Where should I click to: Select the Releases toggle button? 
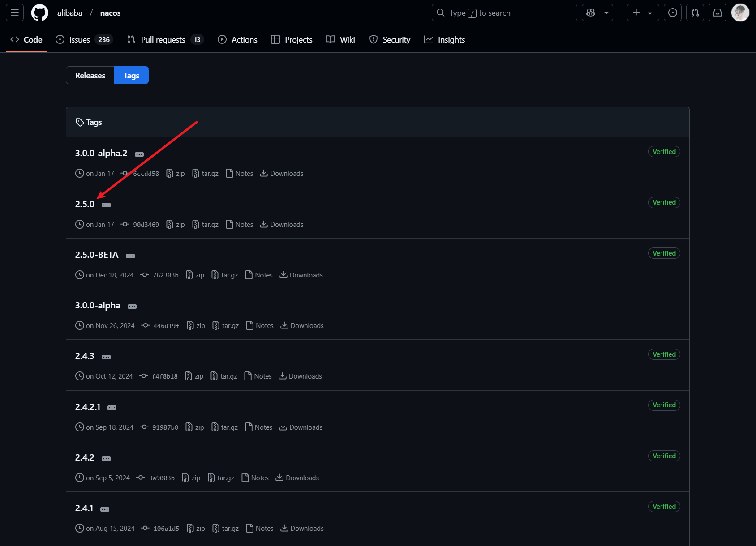click(90, 76)
